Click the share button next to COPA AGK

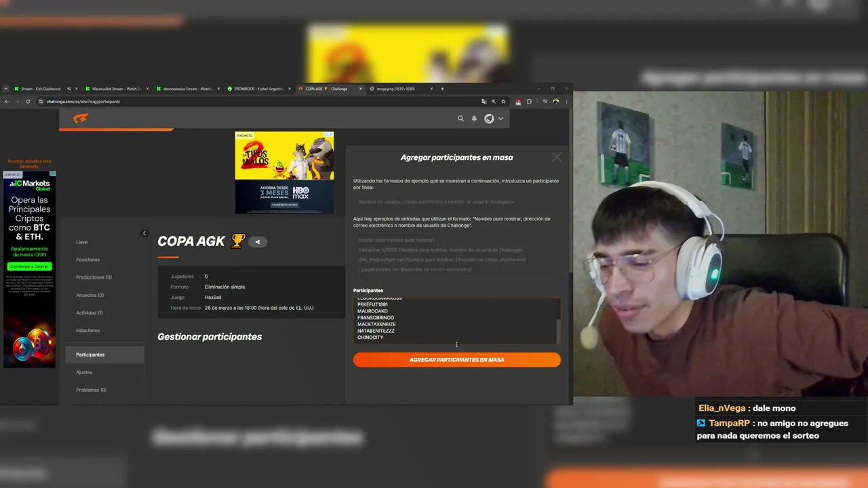coord(258,242)
